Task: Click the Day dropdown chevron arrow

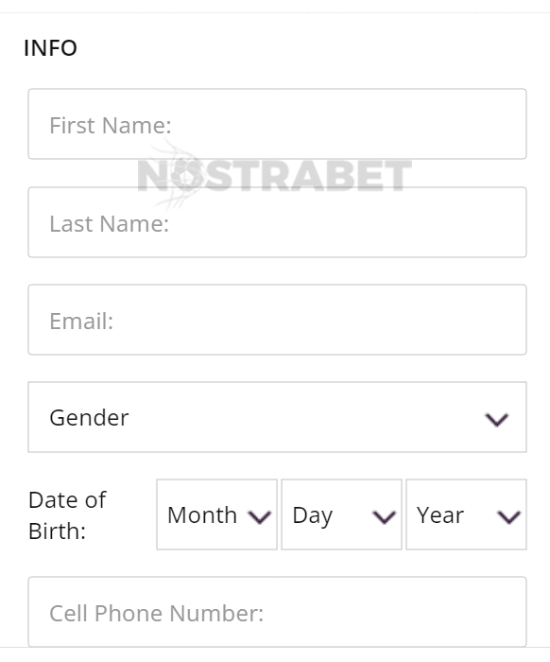Action: tap(384, 517)
